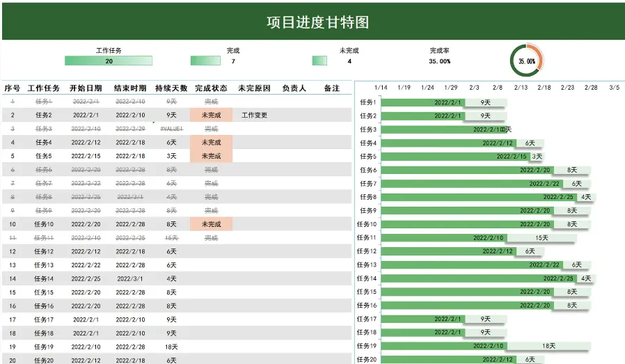Select the 完成率 value 35.00% next to 未完成
Screen dimensions: 625x364
pos(440,61)
